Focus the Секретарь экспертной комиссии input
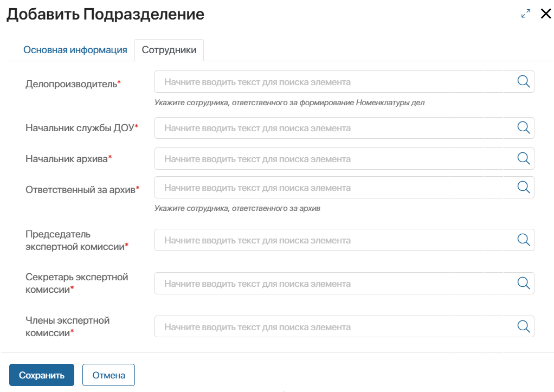 coord(325,283)
